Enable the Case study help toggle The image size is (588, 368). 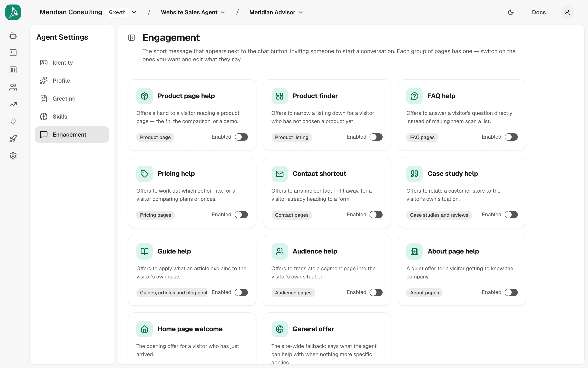(x=511, y=215)
